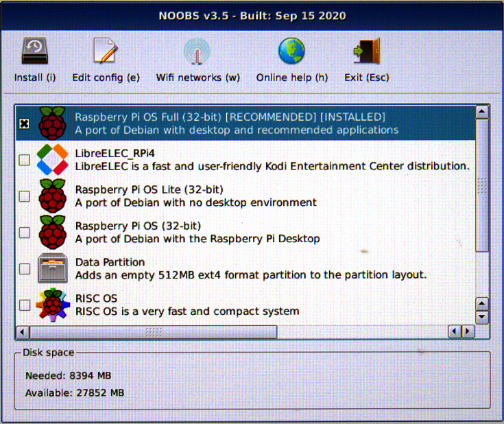This screenshot has width=504, height=424.
Task: Open Wifi networks antenna icon
Action: pyautogui.click(x=197, y=51)
